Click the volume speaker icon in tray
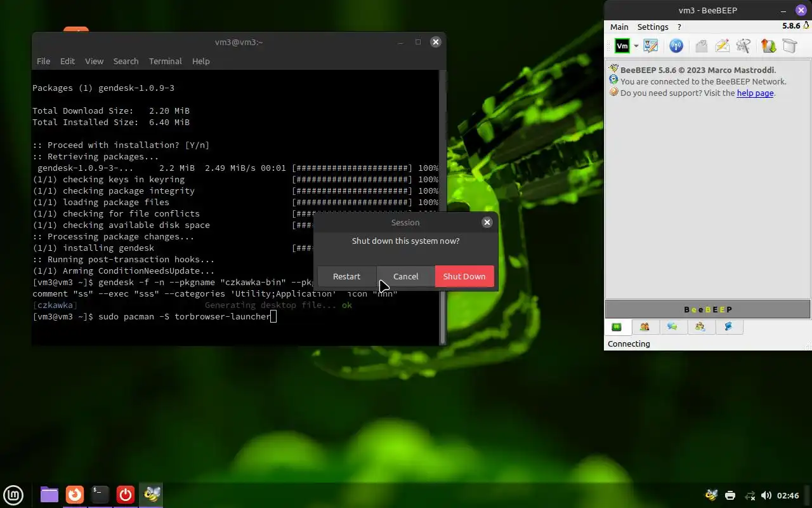Image resolution: width=812 pixels, height=508 pixels. 766,495
